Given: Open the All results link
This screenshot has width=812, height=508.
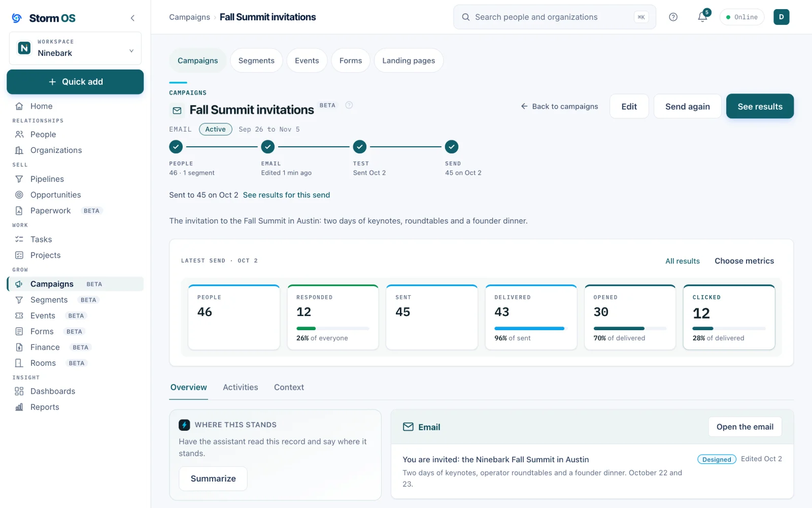Looking at the screenshot, I should click(x=683, y=261).
